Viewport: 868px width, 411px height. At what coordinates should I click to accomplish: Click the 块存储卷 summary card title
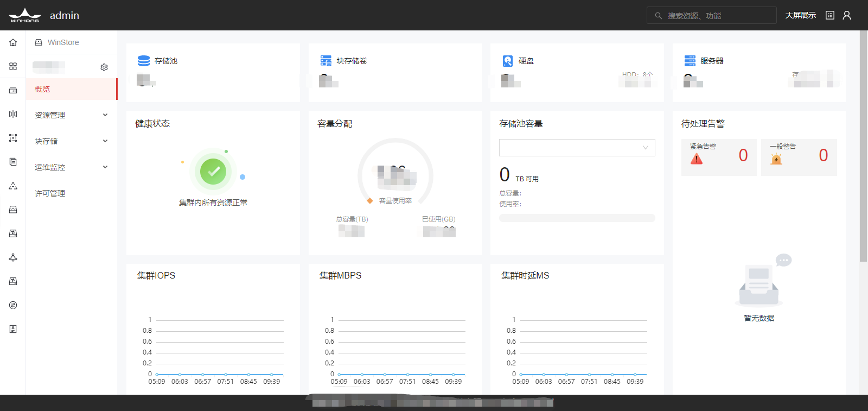[x=352, y=61]
